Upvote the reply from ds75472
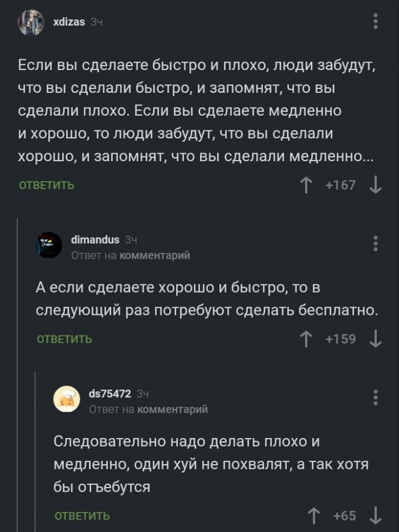The height and width of the screenshot is (532, 399). (313, 516)
